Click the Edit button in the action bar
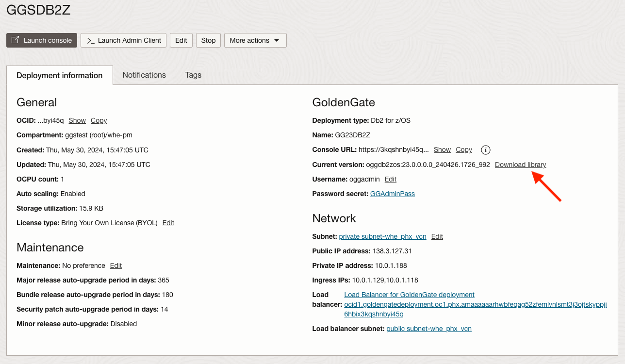The image size is (625, 364). 181,40
